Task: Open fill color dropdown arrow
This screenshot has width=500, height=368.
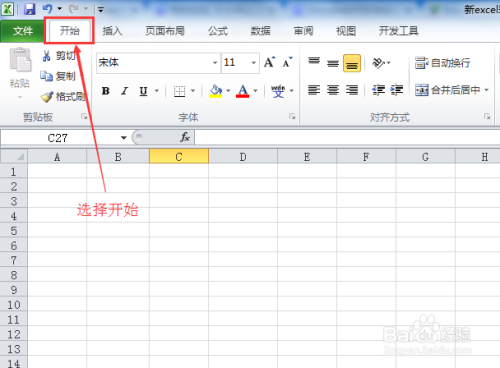Action: tap(228, 91)
